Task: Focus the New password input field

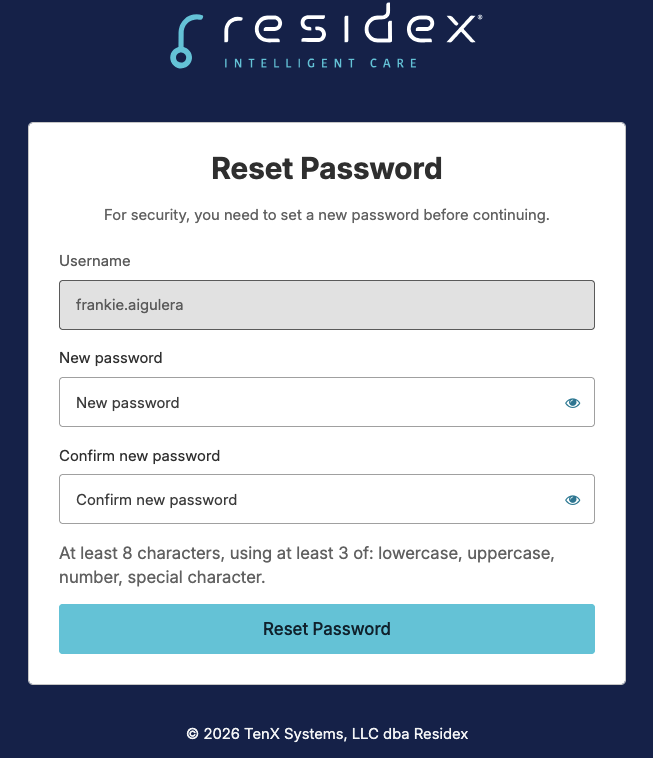Action: [327, 402]
